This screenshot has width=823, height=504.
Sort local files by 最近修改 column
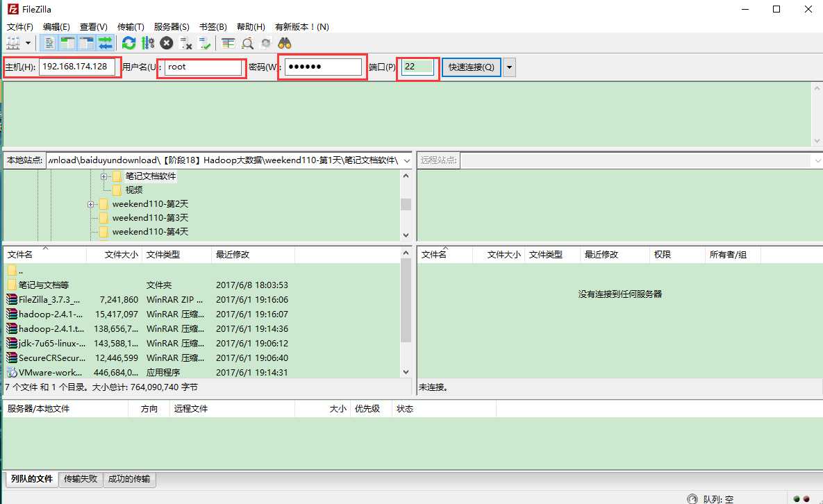253,255
